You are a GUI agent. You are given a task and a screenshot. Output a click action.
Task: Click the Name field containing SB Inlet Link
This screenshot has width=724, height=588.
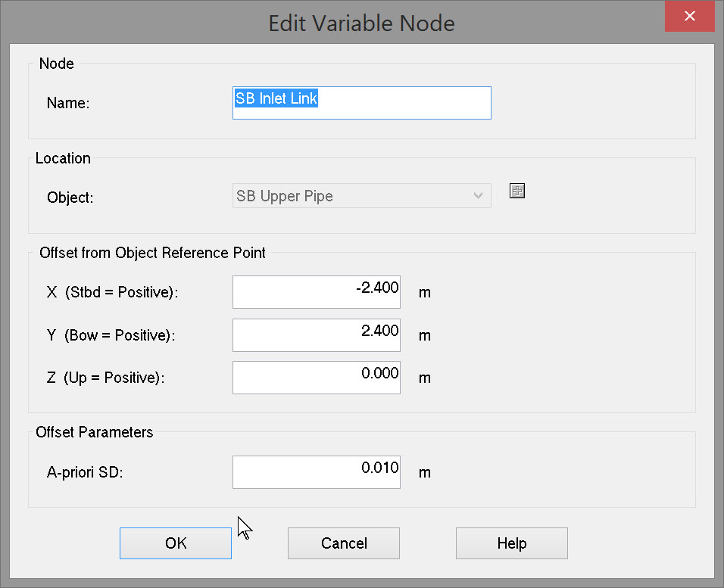pos(361,103)
